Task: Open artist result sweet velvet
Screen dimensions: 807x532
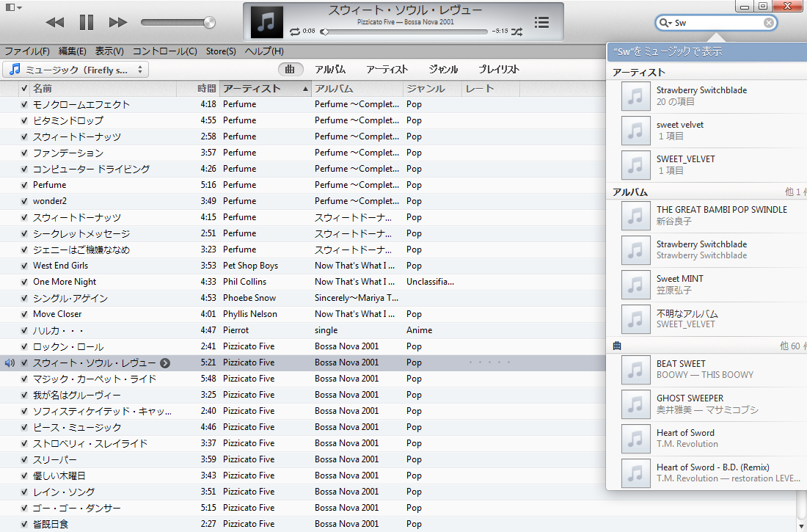Action: pos(706,131)
